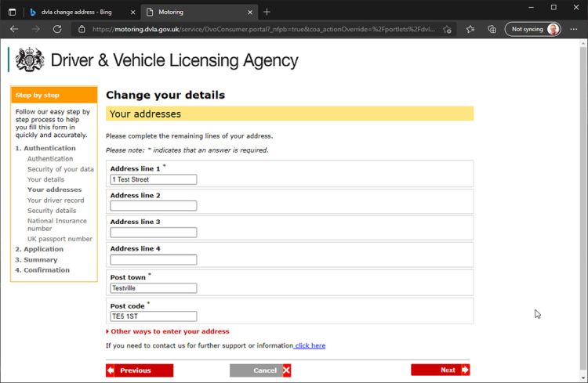Image resolution: width=588 pixels, height=383 pixels.
Task: Click the page vertical scrollbar
Action: click(583, 210)
